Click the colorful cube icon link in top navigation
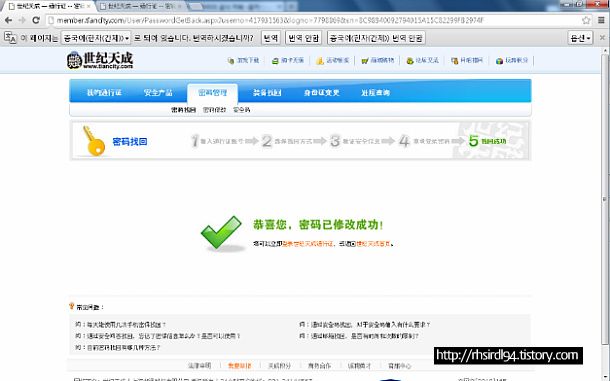This screenshot has height=381, width=610. 512,60
